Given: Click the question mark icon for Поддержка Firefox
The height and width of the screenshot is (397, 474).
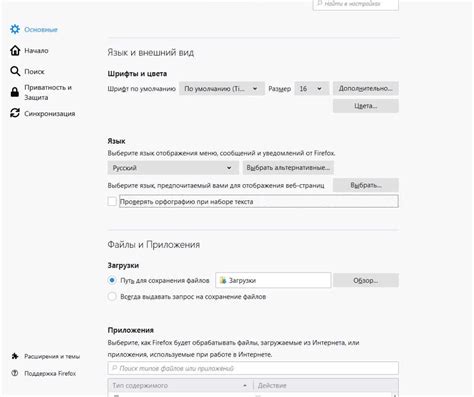Looking at the screenshot, I should tap(15, 373).
